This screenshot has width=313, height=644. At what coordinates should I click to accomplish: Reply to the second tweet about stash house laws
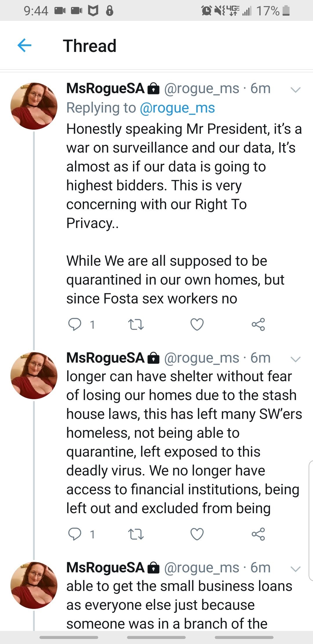point(75,534)
